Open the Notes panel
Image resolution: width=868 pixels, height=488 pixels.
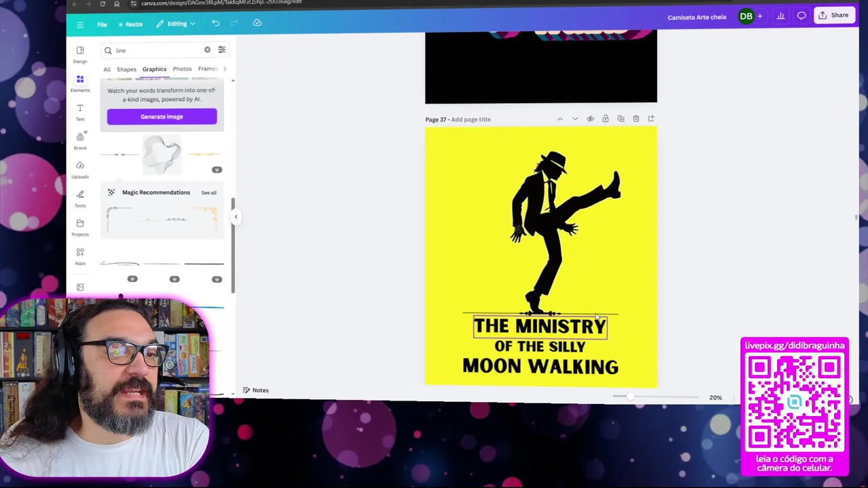(x=256, y=390)
